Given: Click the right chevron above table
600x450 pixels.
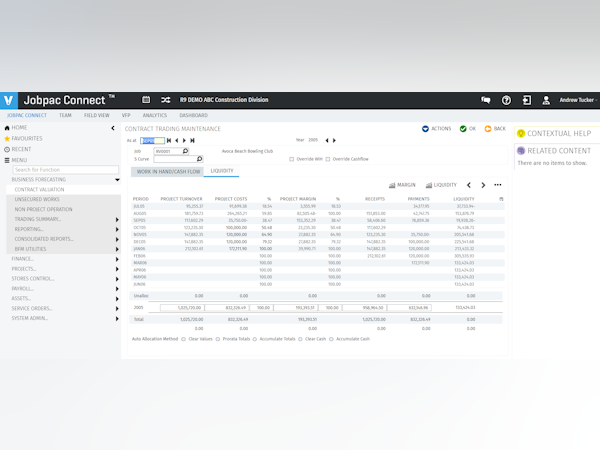Looking at the screenshot, I should [483, 185].
